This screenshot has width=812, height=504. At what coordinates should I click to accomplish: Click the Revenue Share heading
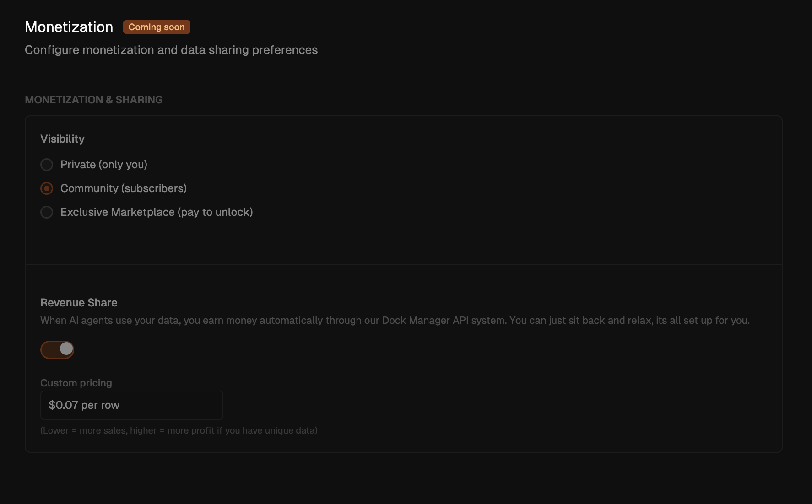click(x=79, y=303)
